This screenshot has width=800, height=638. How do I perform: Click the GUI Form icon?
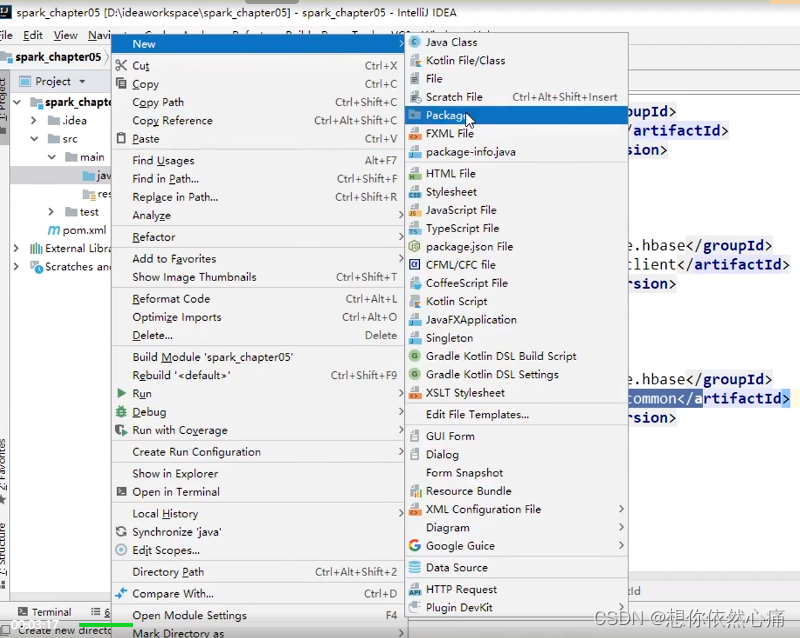point(415,436)
